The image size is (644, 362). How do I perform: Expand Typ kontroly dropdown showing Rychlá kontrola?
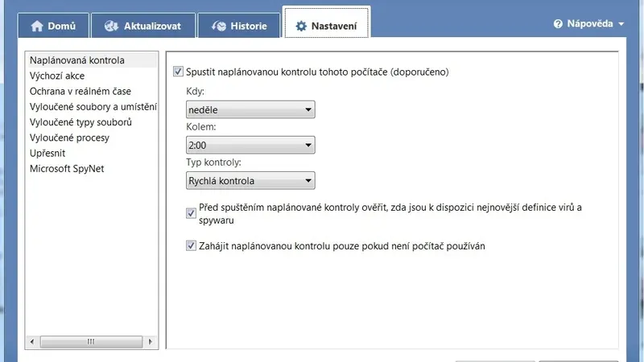[250, 180]
